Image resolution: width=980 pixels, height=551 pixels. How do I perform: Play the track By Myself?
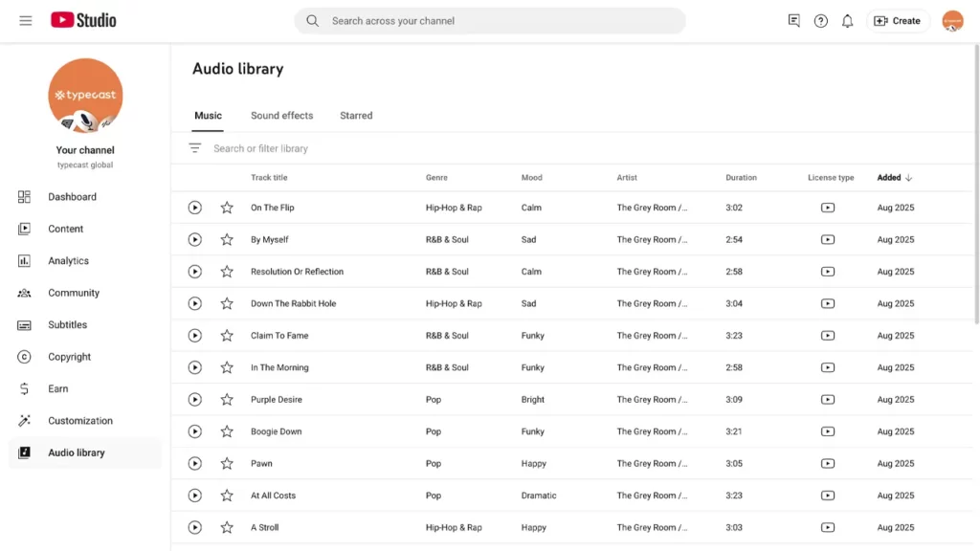[x=195, y=239]
